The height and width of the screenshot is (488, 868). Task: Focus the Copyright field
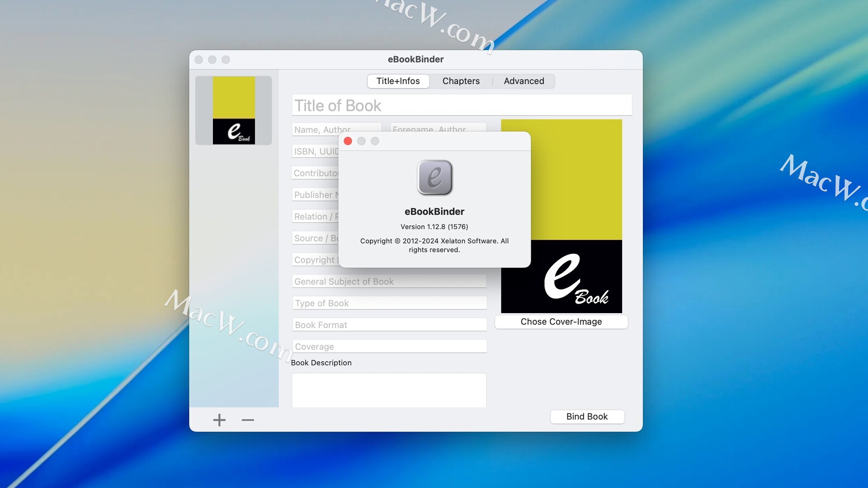[316, 260]
